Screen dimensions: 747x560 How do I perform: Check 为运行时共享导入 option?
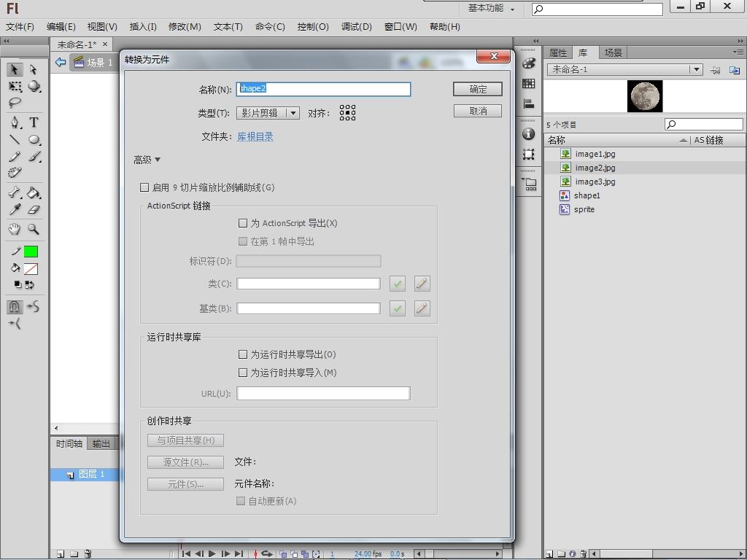243,373
